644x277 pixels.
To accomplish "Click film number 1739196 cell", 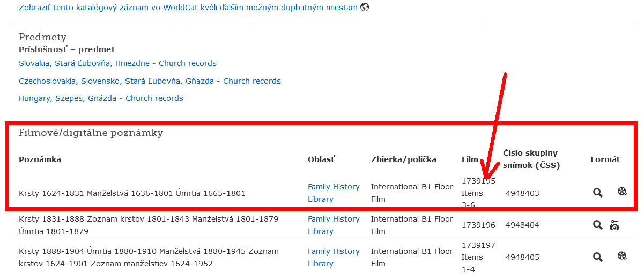I will tap(478, 225).
